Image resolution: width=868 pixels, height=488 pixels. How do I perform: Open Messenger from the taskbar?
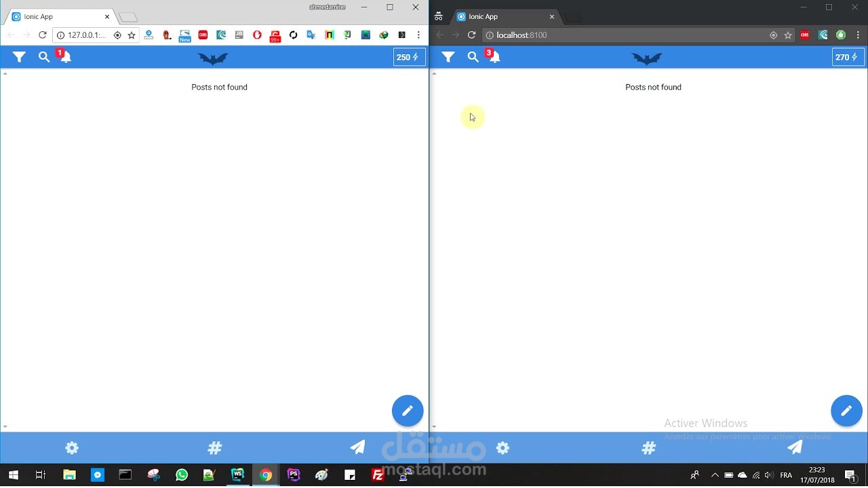pos(98,475)
